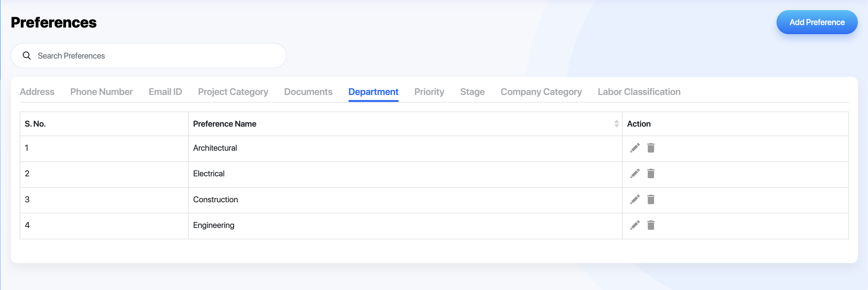This screenshot has height=290, width=868.
Task: Click serial number 2 cell
Action: coord(104,174)
